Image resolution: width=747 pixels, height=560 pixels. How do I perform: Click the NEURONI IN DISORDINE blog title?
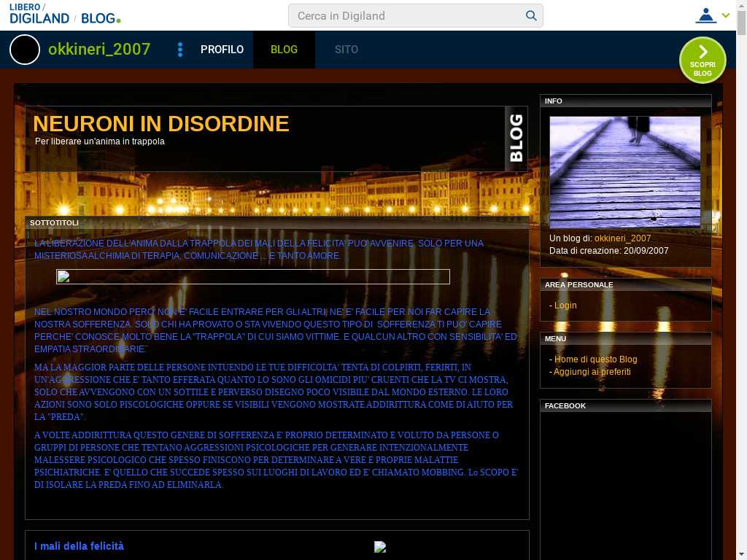coord(161,124)
